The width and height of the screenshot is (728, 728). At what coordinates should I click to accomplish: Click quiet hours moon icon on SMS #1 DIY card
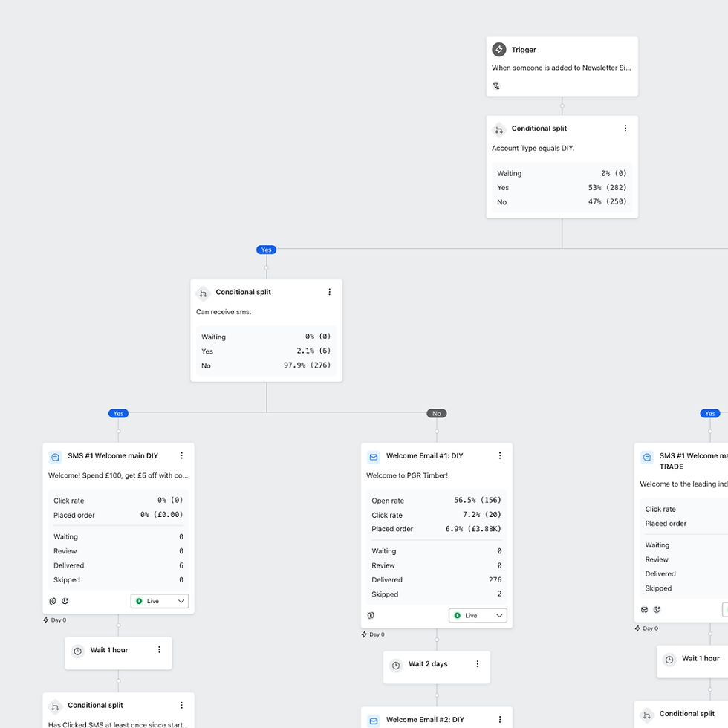coord(65,601)
